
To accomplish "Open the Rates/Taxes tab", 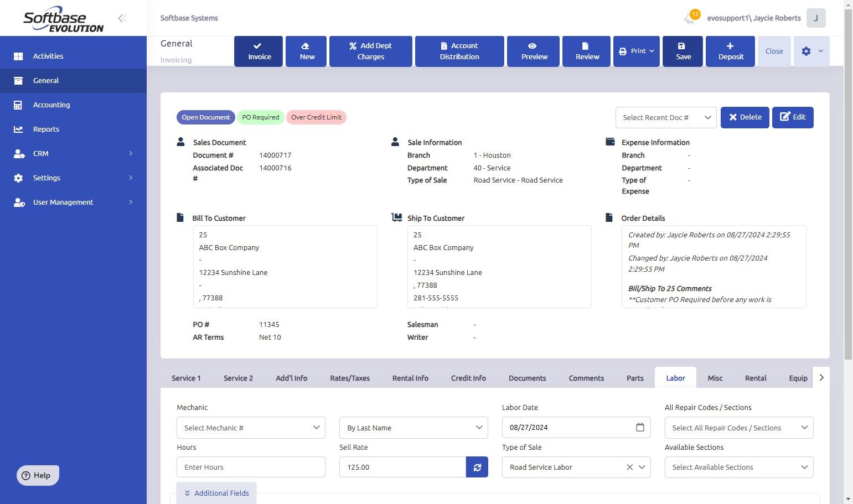I will tap(349, 378).
